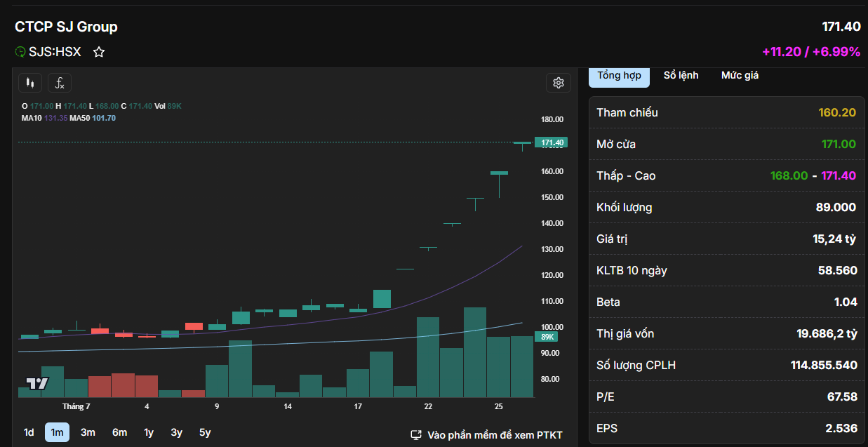Click the Mở cửa value 171.00
The height and width of the screenshot is (447, 868).
[839, 145]
